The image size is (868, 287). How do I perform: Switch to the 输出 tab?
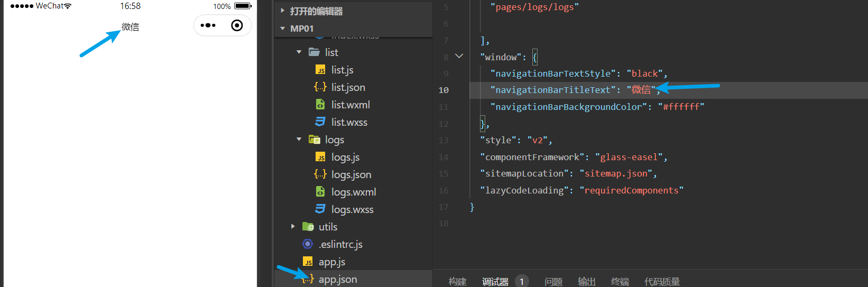[x=587, y=282]
